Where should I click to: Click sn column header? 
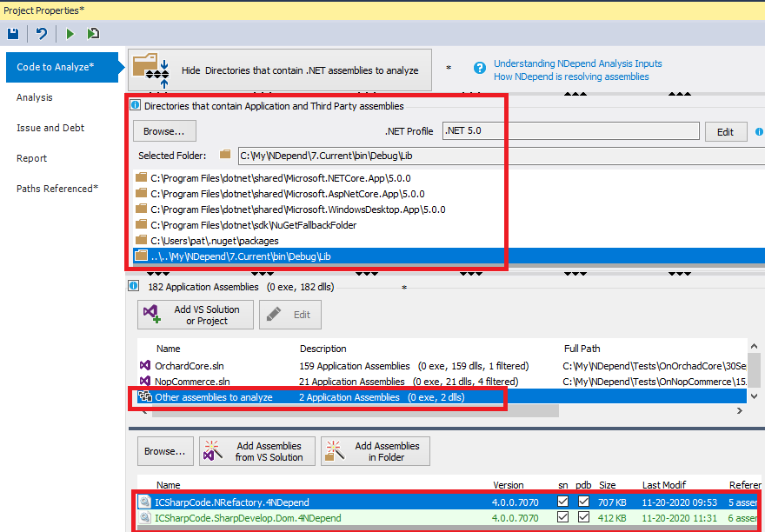coord(563,485)
